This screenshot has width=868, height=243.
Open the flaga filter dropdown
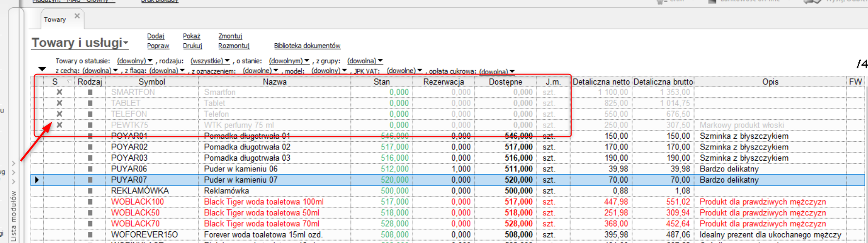pos(167,71)
